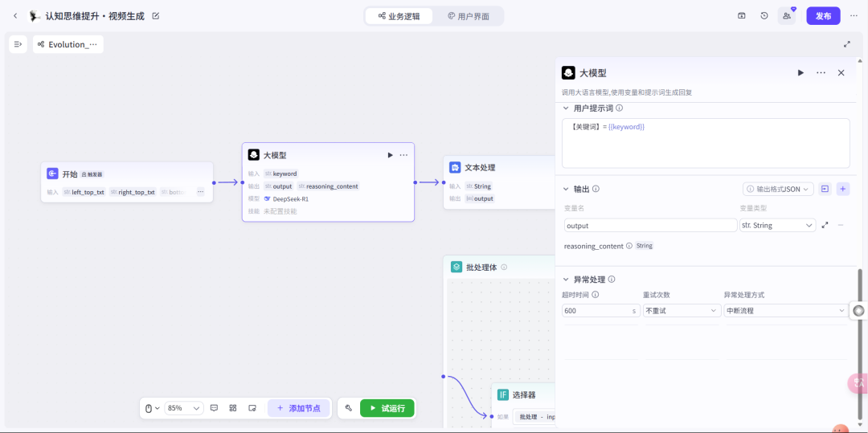This screenshot has width=868, height=433.
Task: Open the 85% zoom dropdown
Action: point(184,408)
